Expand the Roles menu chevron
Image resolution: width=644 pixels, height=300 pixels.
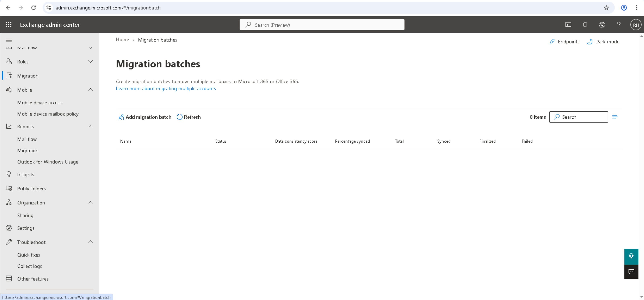point(91,61)
